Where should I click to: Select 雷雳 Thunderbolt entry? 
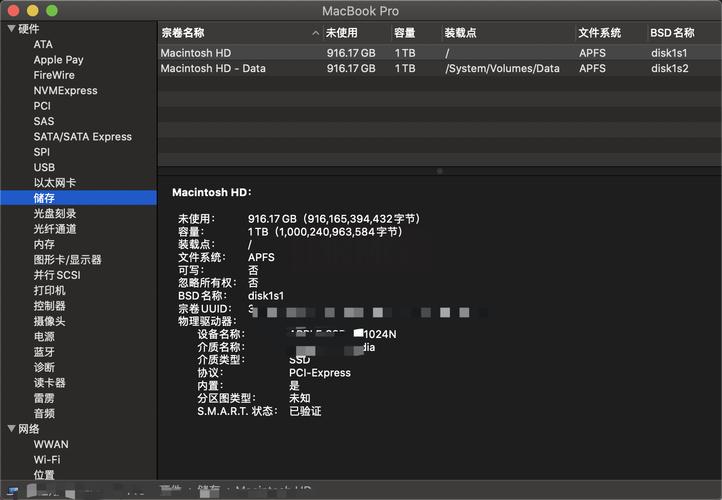point(44,398)
